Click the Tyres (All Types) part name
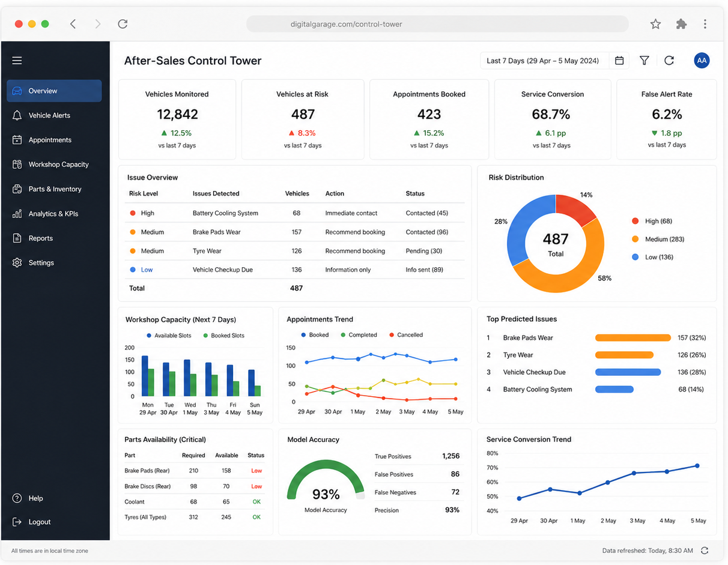The height and width of the screenshot is (565, 728). coord(145,517)
